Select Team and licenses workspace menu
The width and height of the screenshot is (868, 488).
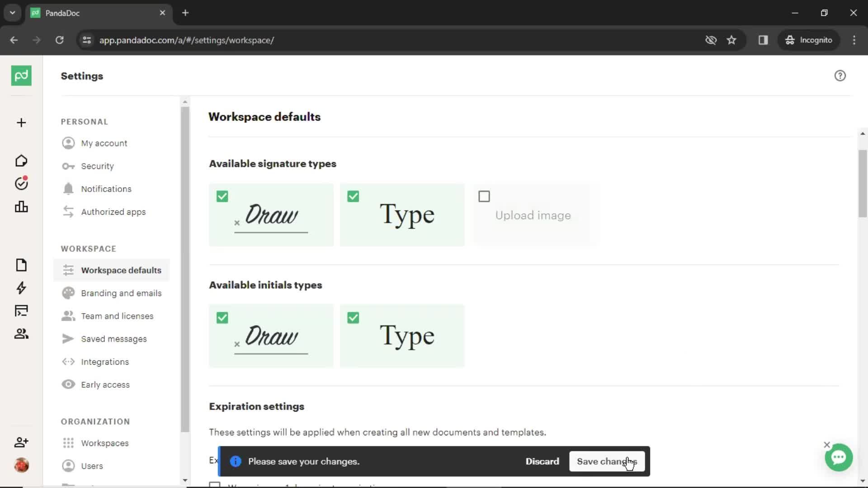[x=117, y=316]
